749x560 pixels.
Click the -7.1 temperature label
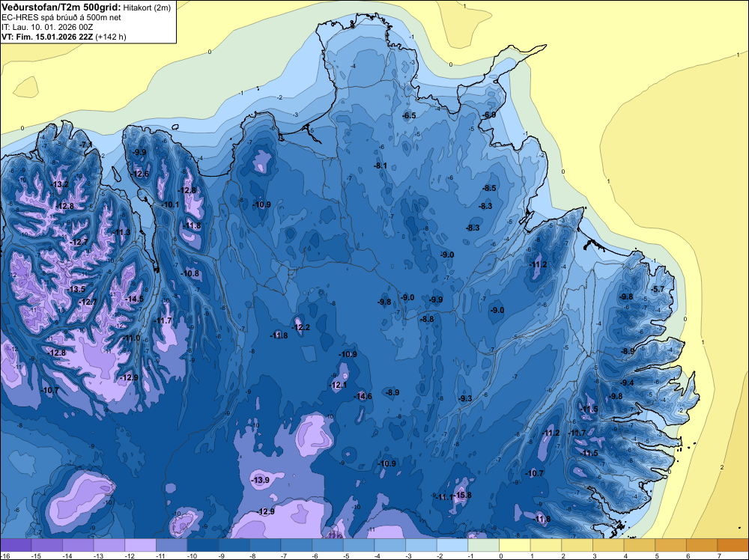tap(86, 144)
